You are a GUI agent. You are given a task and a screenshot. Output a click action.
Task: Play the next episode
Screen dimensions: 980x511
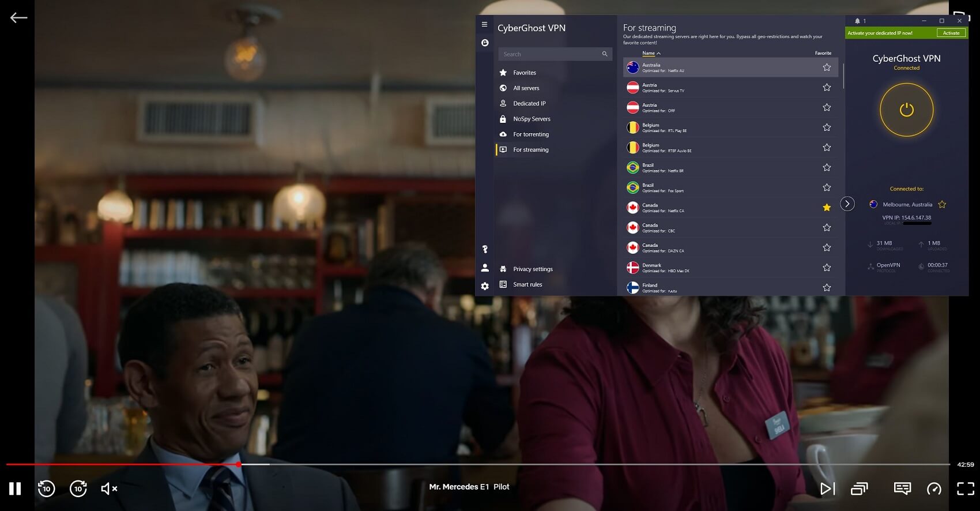(827, 489)
